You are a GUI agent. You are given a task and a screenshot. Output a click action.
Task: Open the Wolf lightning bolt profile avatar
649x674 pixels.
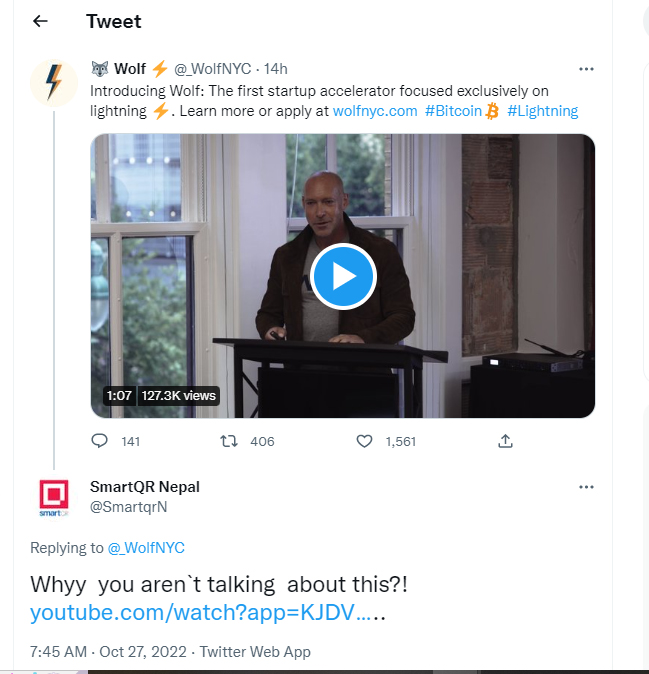(54, 82)
